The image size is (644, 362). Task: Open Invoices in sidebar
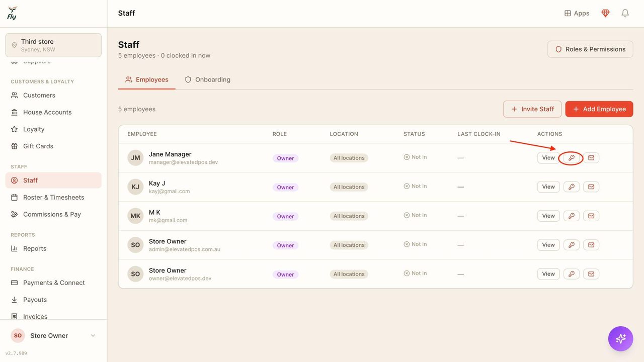53,316
